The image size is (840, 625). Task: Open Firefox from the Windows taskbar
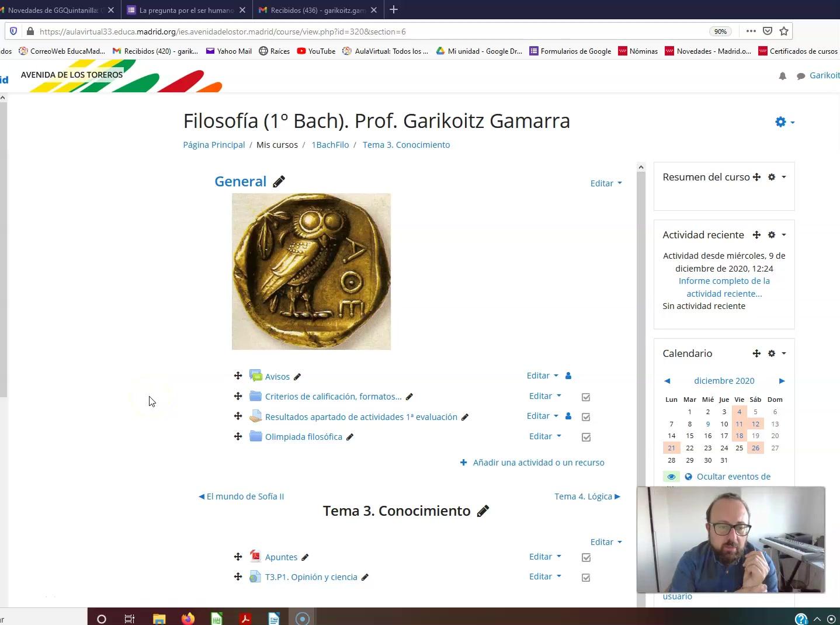[188, 618]
